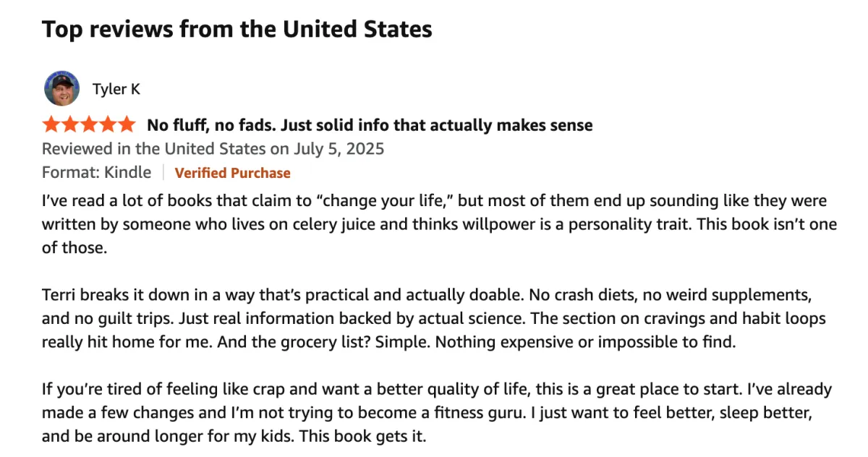The image size is (868, 457).
Task: Click the July 5, 2025 review date
Action: click(x=339, y=149)
